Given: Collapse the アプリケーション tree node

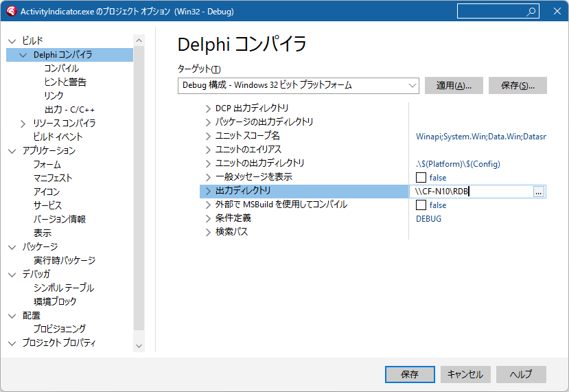Looking at the screenshot, I should click(x=12, y=151).
